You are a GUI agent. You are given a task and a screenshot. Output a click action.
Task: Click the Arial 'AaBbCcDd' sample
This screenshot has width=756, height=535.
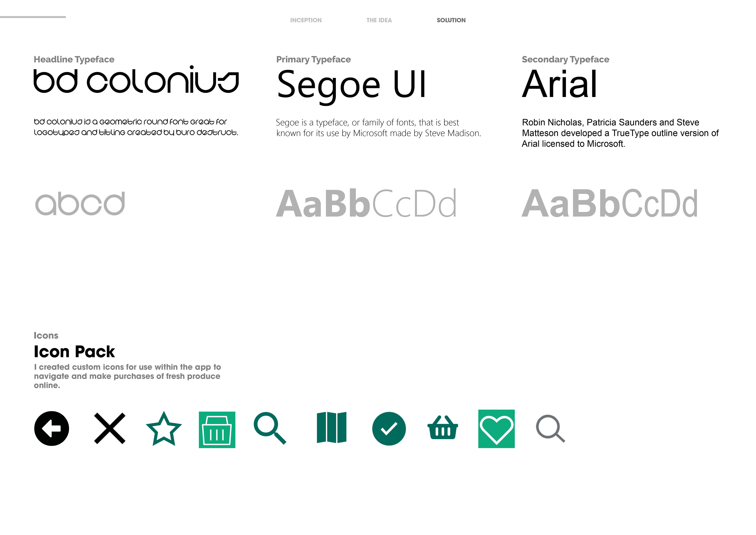point(610,203)
